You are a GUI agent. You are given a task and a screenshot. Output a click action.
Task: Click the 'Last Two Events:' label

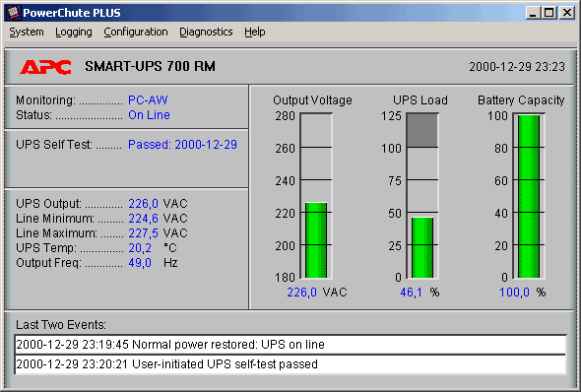pos(61,325)
